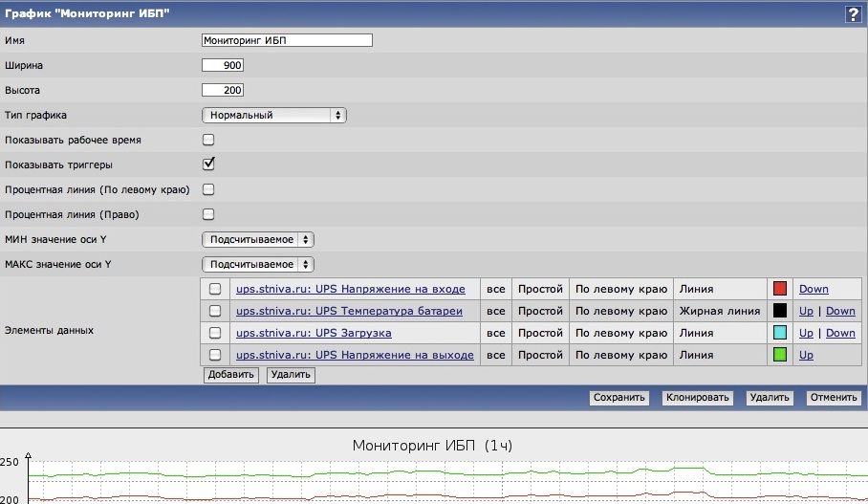Expand the 'МИН значение оси Y' dropdown

[x=257, y=239]
